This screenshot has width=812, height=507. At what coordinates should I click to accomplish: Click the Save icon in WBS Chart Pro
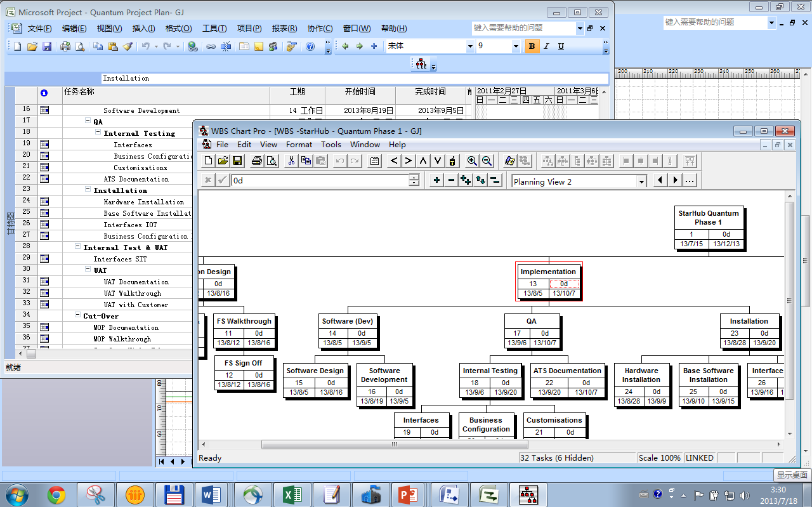pos(237,161)
